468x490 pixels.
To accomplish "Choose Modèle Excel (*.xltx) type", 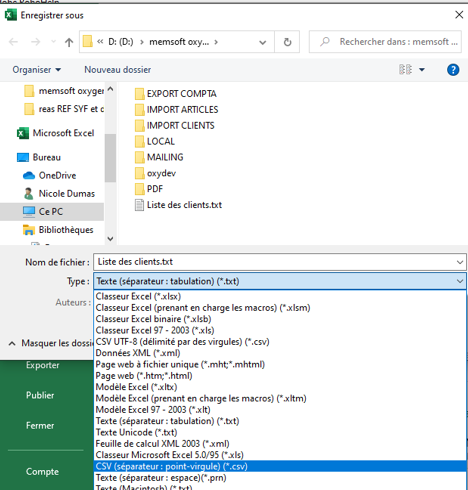I will (x=280, y=387).
